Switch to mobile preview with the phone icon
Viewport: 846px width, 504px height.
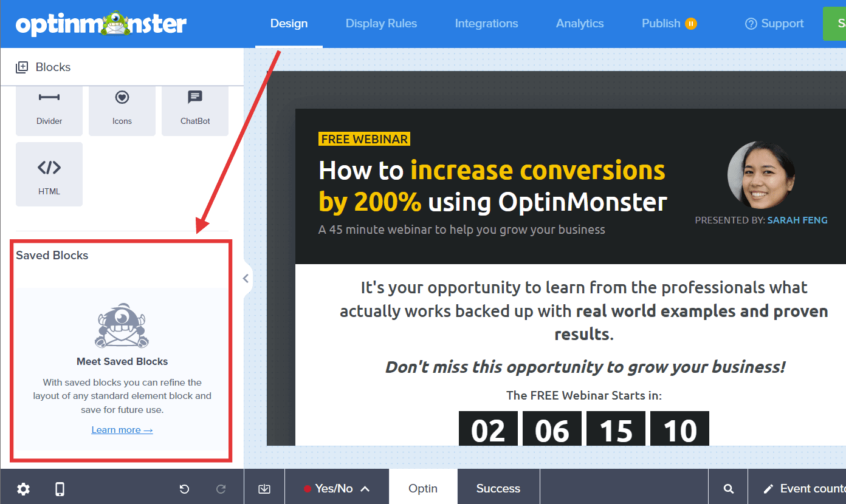[x=60, y=488]
